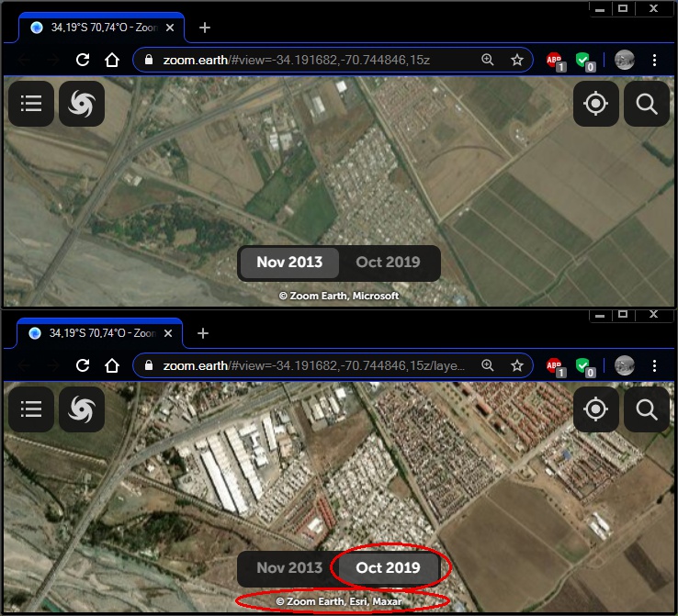Open map search in the top window
This screenshot has width=678, height=616.
click(x=647, y=104)
